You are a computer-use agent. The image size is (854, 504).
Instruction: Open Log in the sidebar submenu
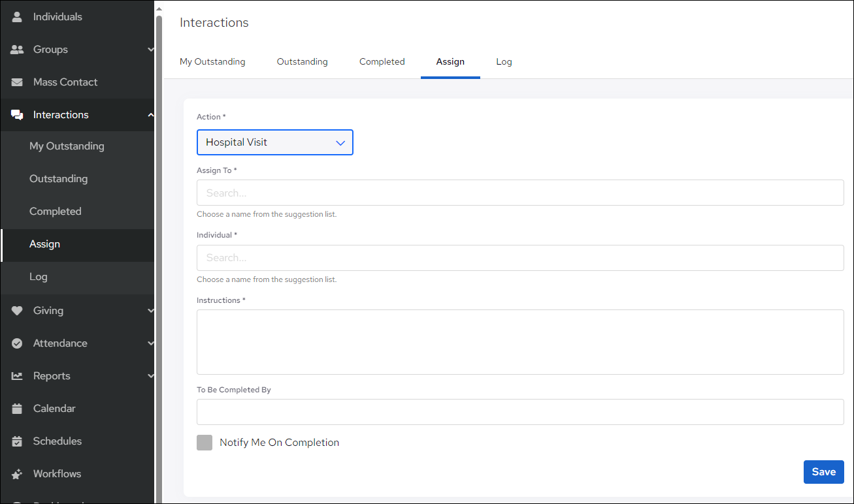point(39,277)
